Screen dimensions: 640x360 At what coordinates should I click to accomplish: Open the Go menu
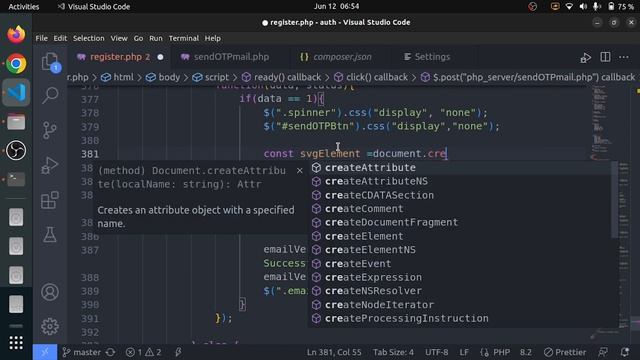138,38
